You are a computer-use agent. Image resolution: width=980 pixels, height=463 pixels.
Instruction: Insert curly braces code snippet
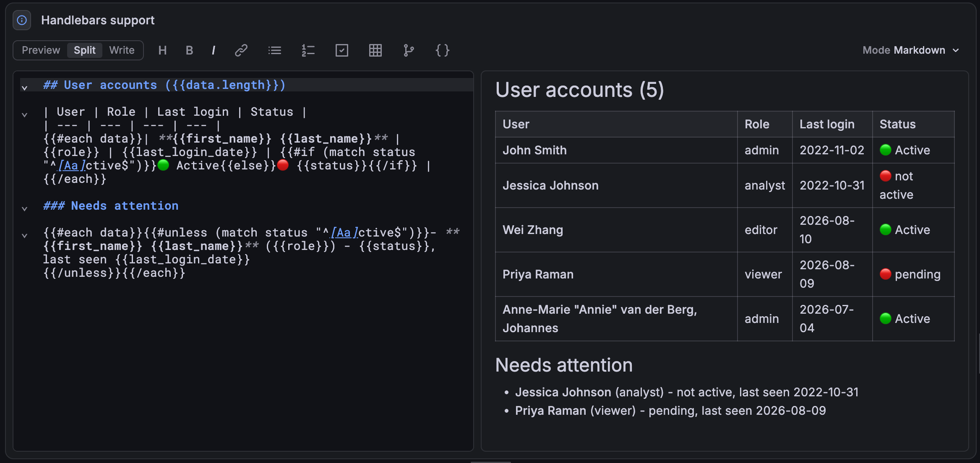pos(442,50)
